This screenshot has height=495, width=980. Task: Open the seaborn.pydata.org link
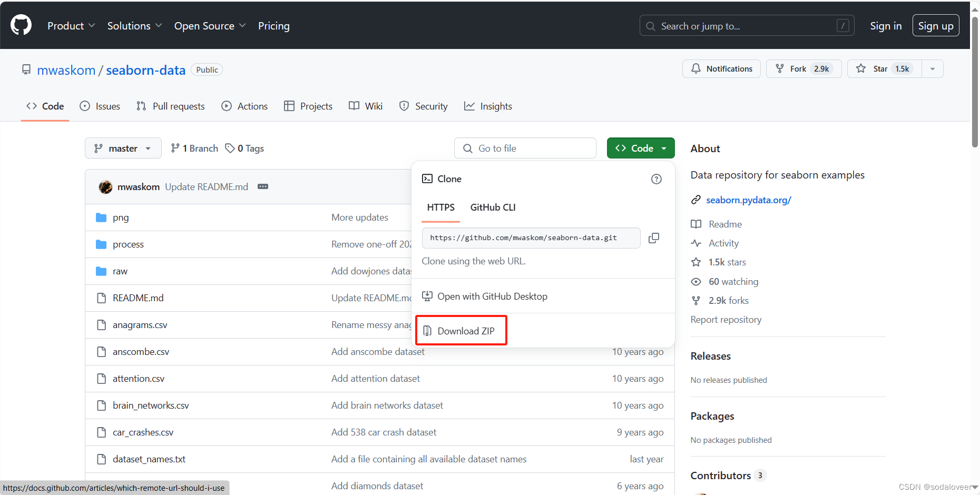[x=749, y=200]
